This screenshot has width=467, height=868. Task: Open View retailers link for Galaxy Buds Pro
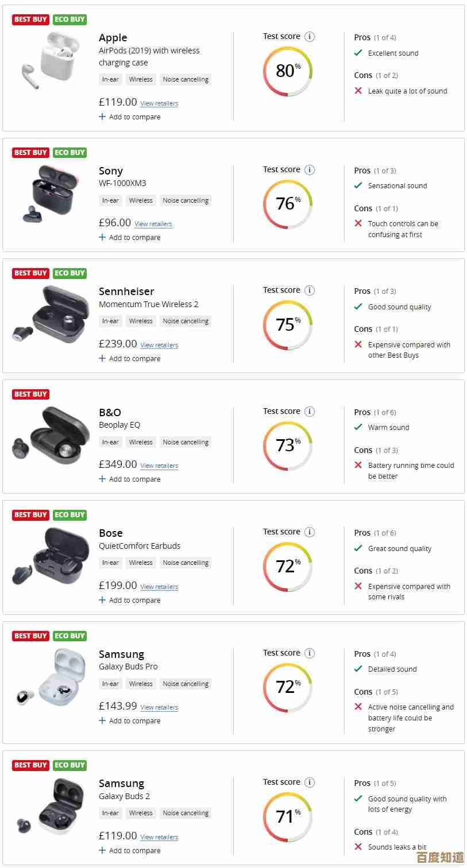click(x=159, y=707)
